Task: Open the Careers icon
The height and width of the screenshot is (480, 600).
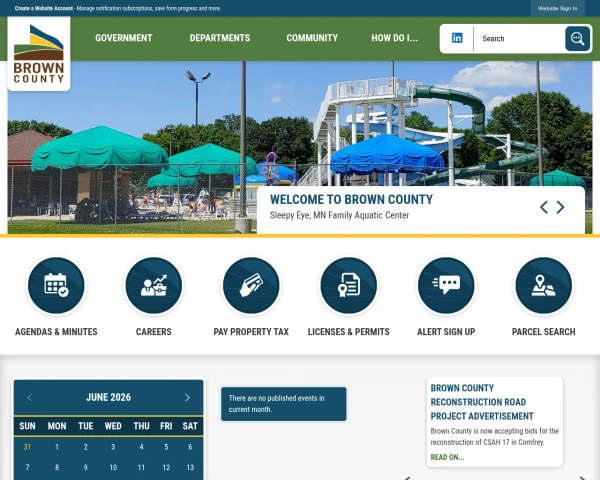Action: click(x=153, y=286)
